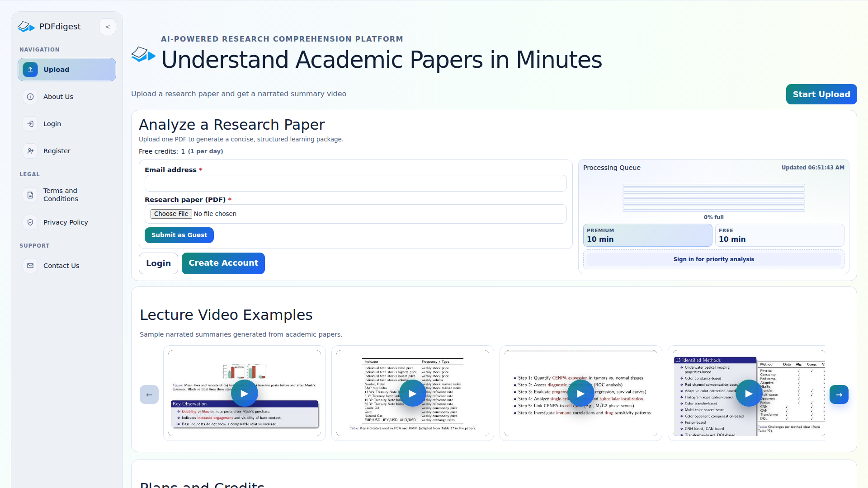Click the About Us info icon
This screenshot has height=488, width=868.
pos(30,97)
